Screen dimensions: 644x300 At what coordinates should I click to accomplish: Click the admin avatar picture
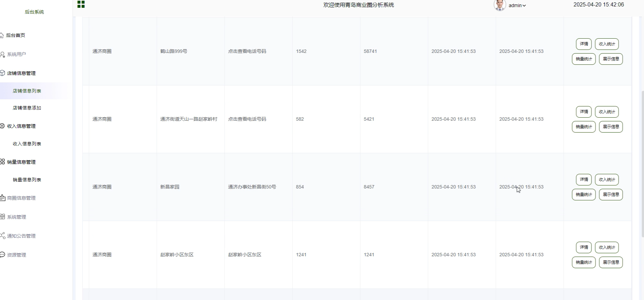click(x=500, y=5)
